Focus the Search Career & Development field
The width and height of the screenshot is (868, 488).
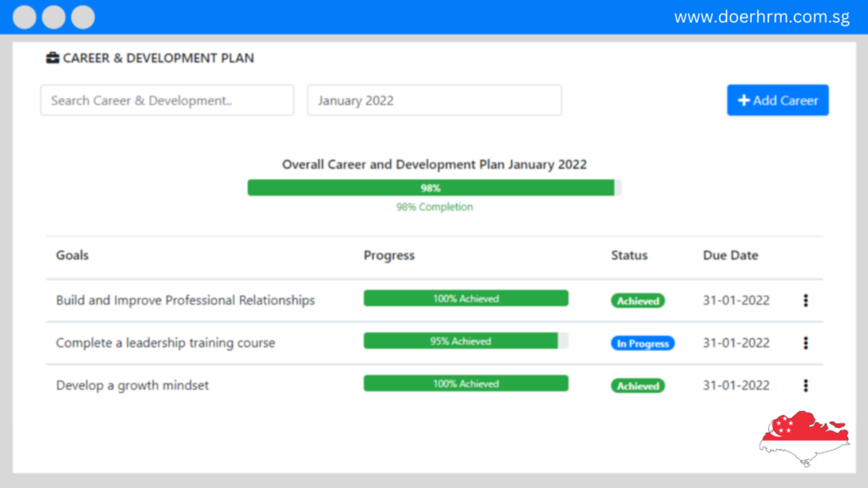point(167,100)
